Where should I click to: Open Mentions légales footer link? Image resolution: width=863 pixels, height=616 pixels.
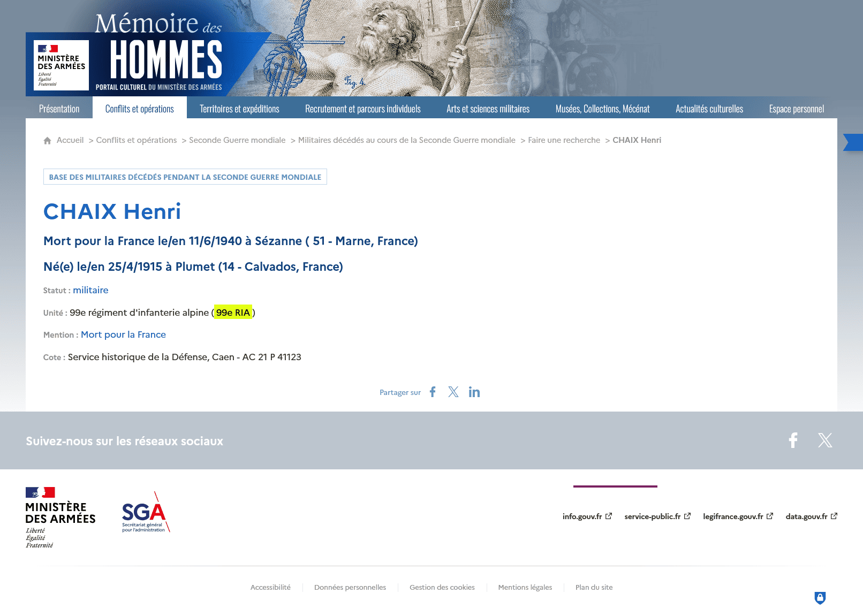pos(525,588)
